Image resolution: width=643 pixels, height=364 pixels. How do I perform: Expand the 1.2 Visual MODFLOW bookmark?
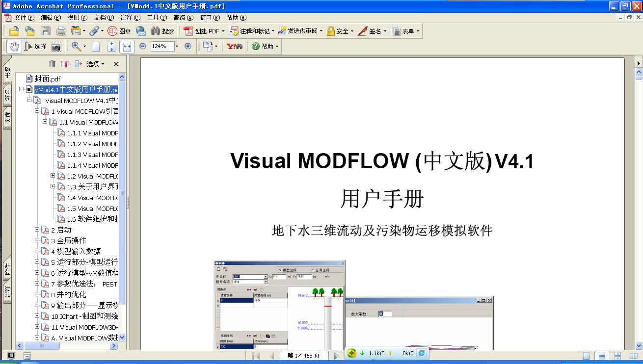53,176
